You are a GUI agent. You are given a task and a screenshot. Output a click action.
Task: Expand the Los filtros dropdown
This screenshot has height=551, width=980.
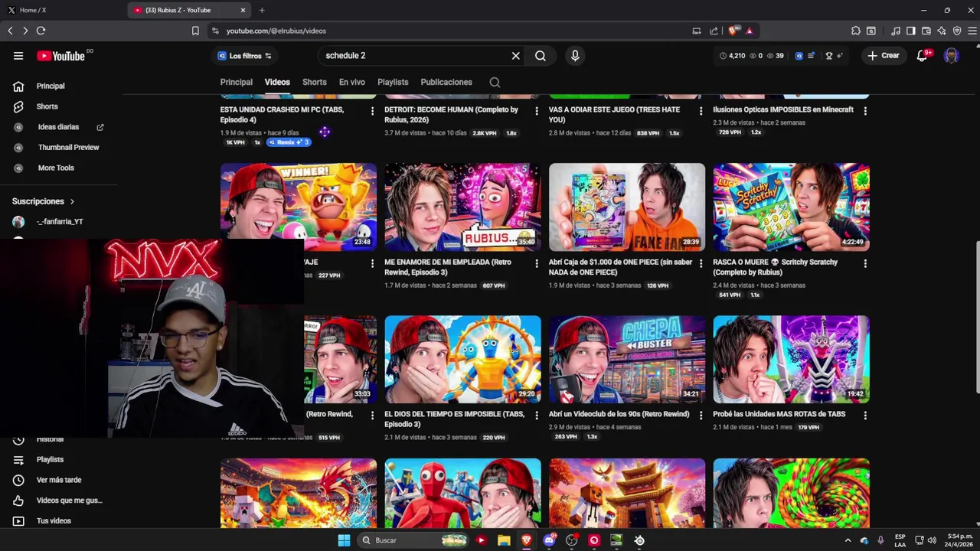click(x=245, y=56)
